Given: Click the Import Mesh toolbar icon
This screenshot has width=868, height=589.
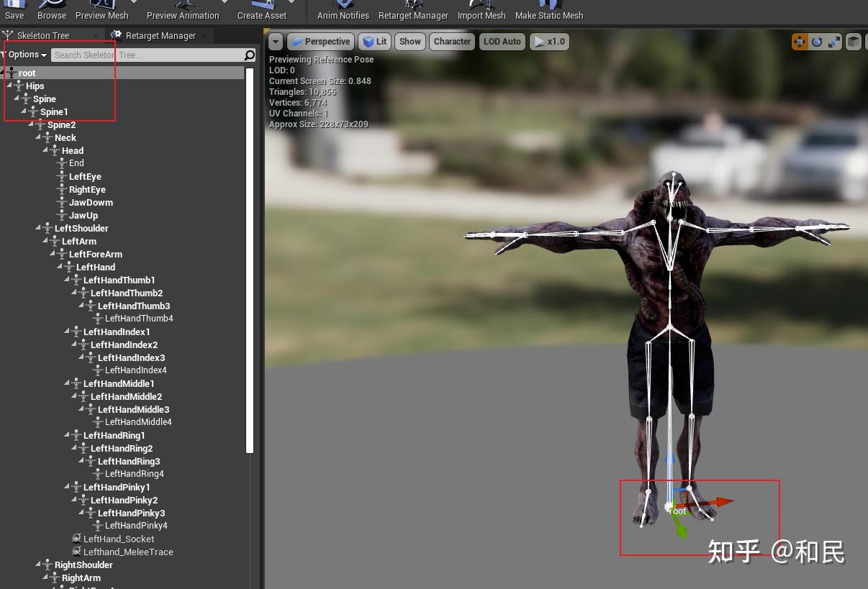Looking at the screenshot, I should [481, 7].
